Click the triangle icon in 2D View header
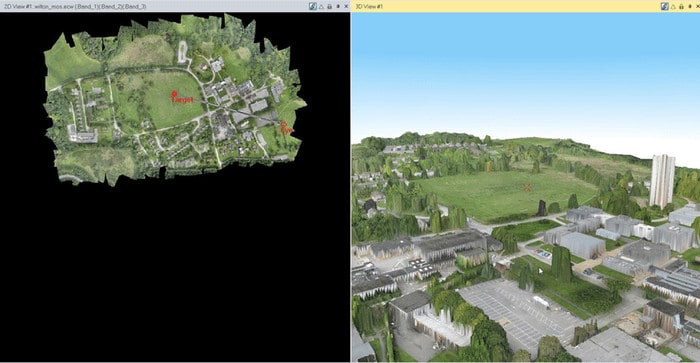 click(321, 6)
